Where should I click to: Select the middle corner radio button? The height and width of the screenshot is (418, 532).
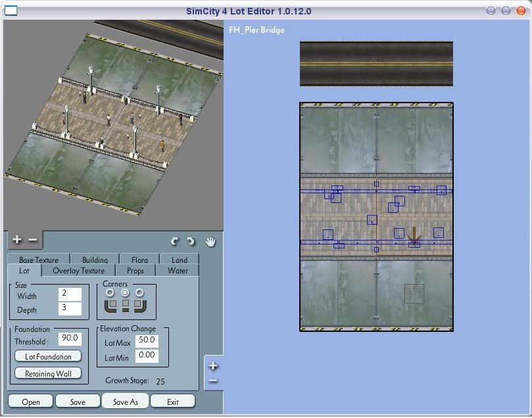[x=125, y=292]
